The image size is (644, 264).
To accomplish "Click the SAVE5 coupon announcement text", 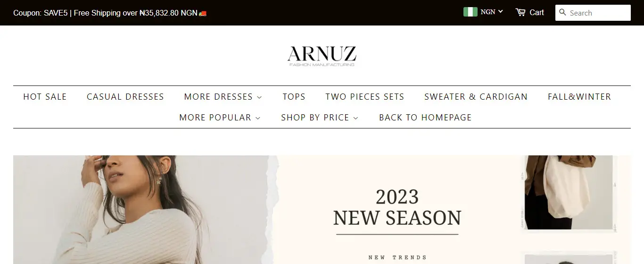I will point(110,13).
